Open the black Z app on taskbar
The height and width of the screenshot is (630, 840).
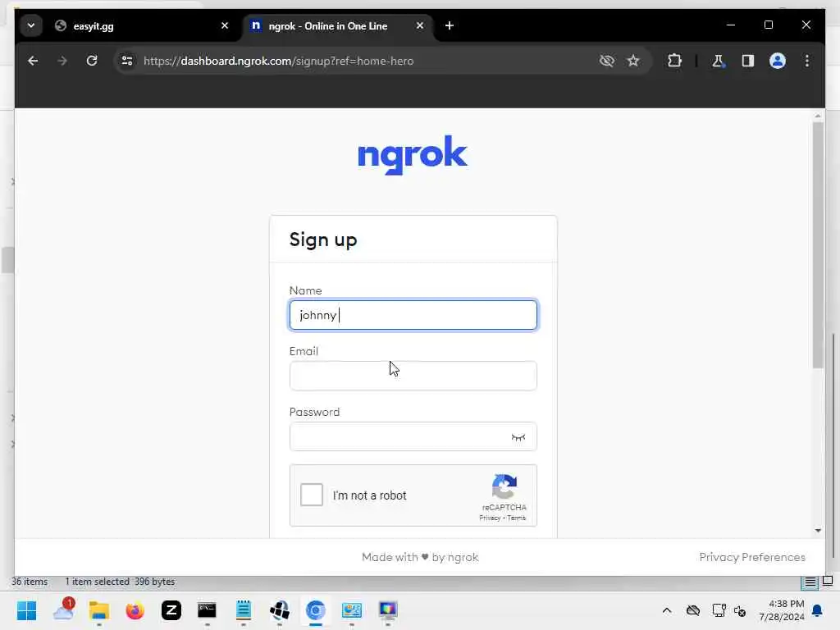pos(171,610)
